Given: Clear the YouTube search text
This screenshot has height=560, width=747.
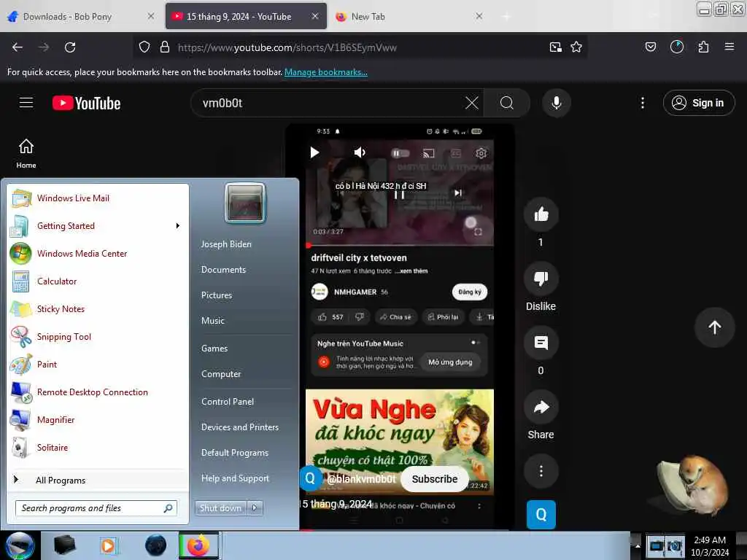Looking at the screenshot, I should point(472,103).
